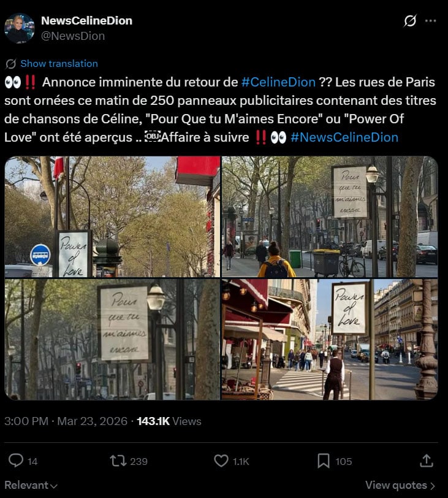Click the Grok icon at the post's top right
This screenshot has height=498, width=448.
tap(409, 21)
